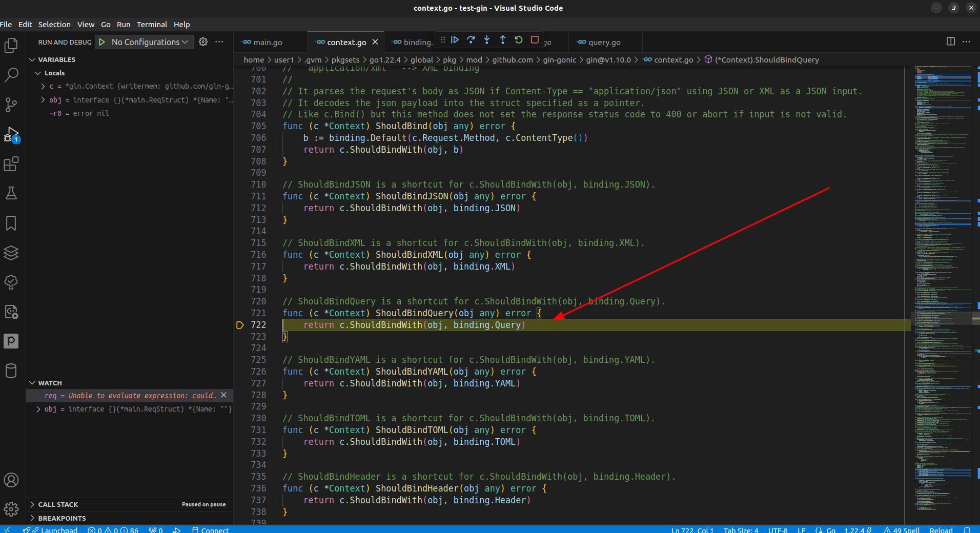
Task: Step Into in debug toolbar
Action: pos(487,40)
